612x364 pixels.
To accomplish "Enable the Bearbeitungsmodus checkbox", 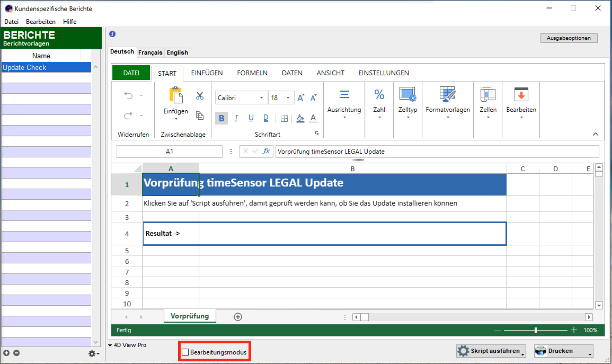I will (185, 352).
